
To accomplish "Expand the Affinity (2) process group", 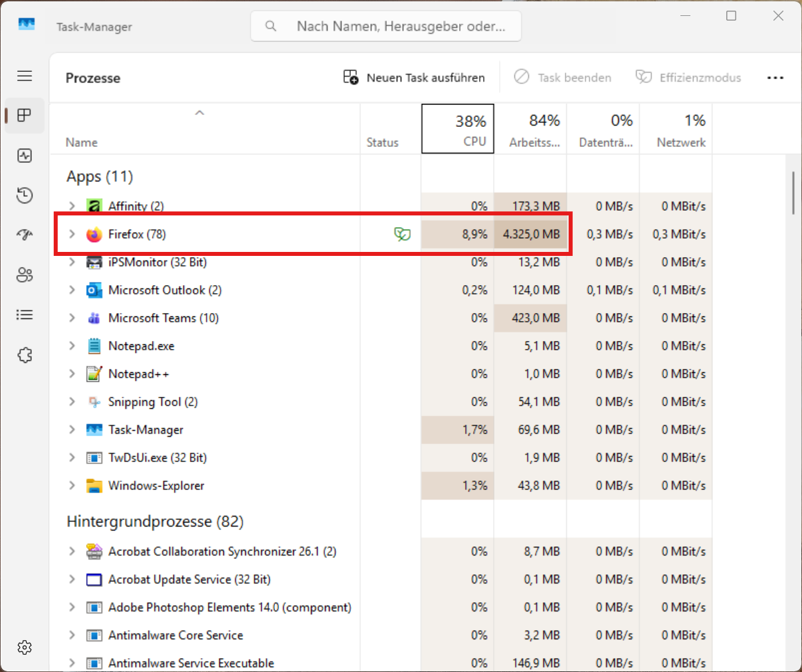I will [x=72, y=206].
